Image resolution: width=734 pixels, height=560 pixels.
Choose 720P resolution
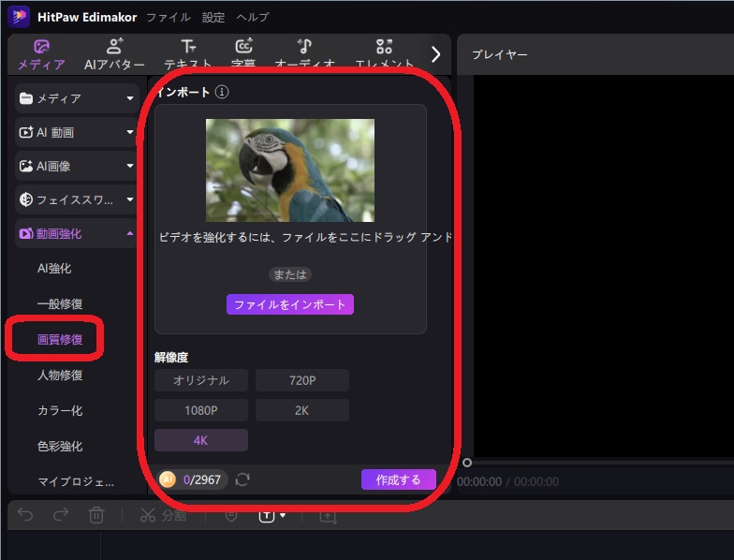point(302,380)
